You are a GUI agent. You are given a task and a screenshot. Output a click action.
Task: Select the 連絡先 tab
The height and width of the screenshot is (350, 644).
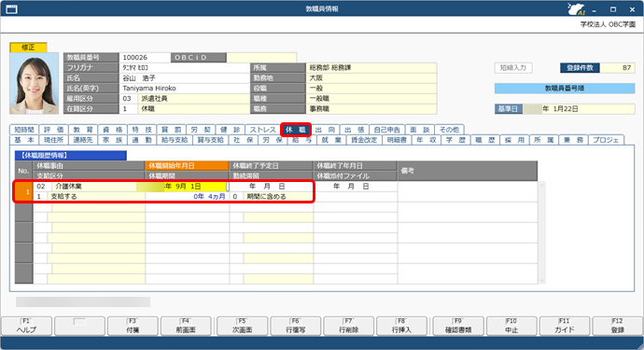pyautogui.click(x=83, y=140)
